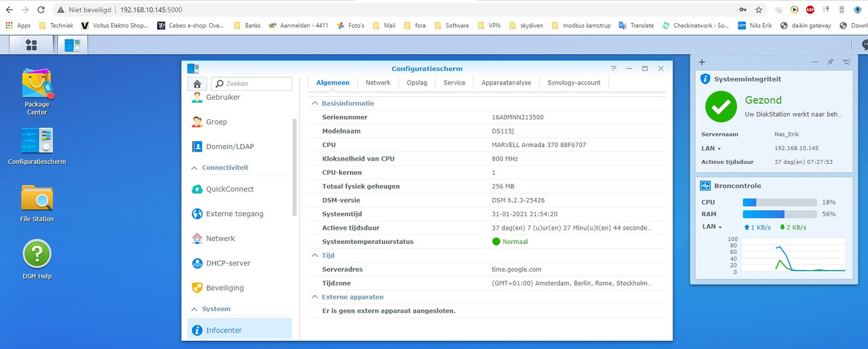The width and height of the screenshot is (868, 349).
Task: Click the MARVELL Armada 370 88F6707 value
Action: pos(539,145)
